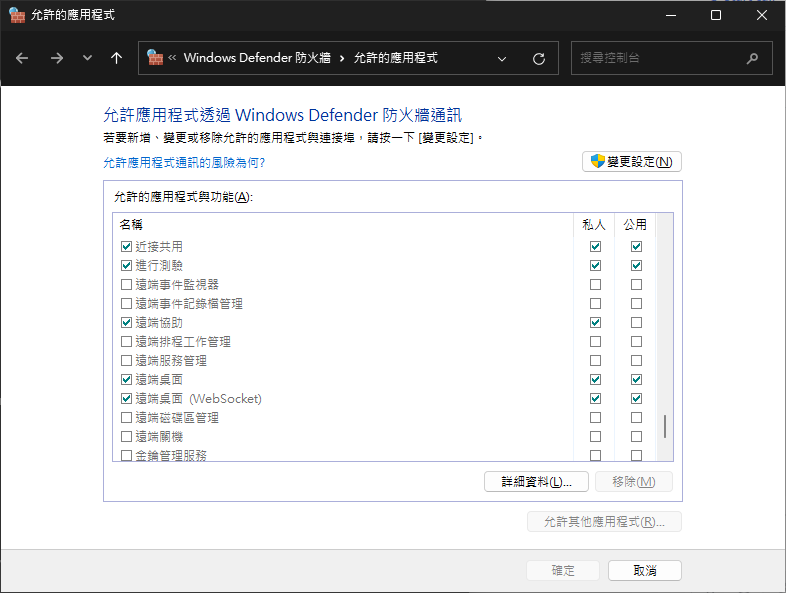This screenshot has width=786, height=593.
Task: Enable 私人 checkbox for 遠端關機
Action: (x=596, y=437)
